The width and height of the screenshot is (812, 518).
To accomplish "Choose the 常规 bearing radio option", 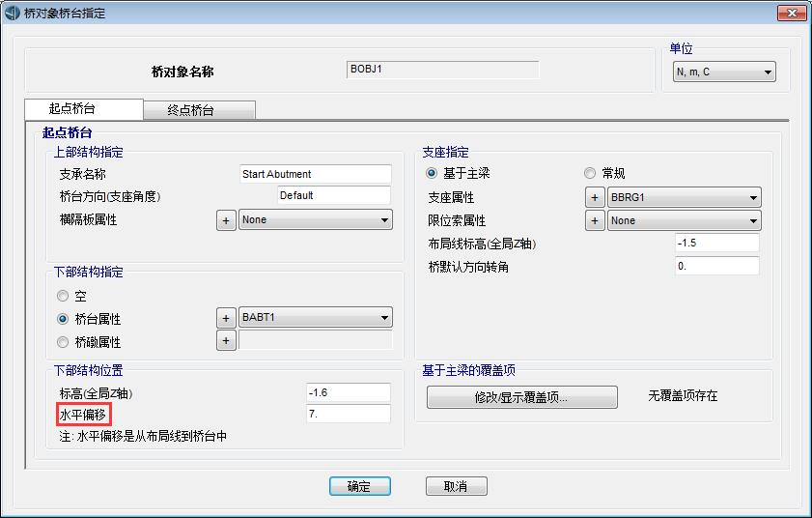I will click(x=590, y=173).
